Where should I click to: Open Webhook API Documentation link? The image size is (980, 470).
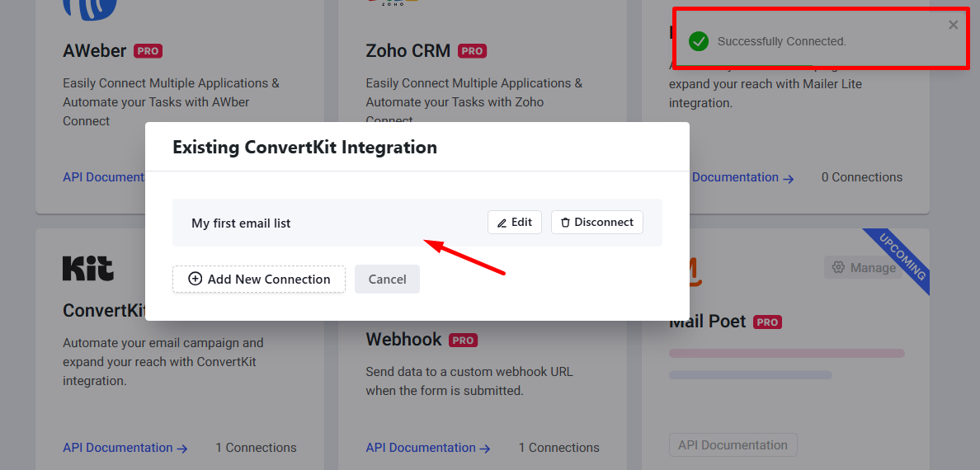(x=428, y=448)
